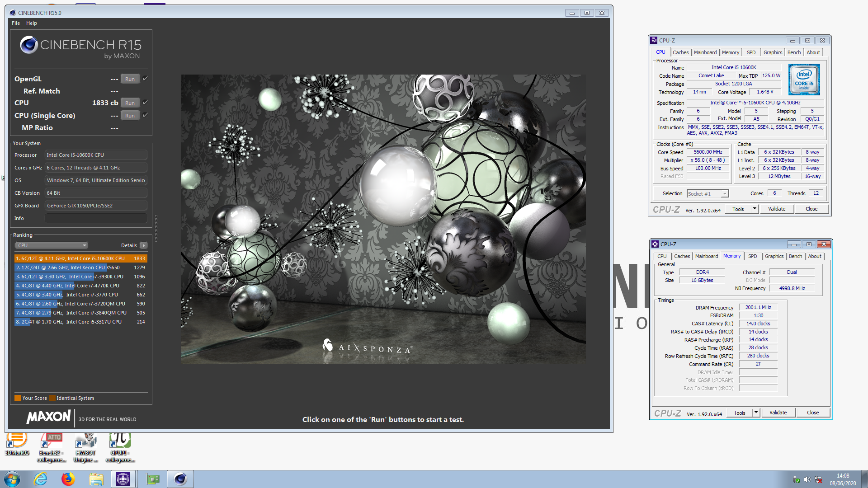Viewport: 868px width, 488px height.
Task: Launch Internet Explorer from taskbar
Action: (x=41, y=479)
